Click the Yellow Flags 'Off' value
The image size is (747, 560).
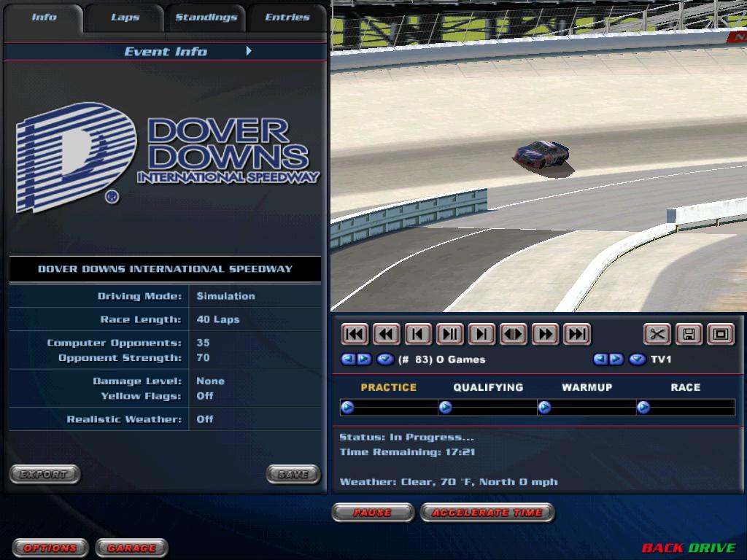click(x=205, y=396)
